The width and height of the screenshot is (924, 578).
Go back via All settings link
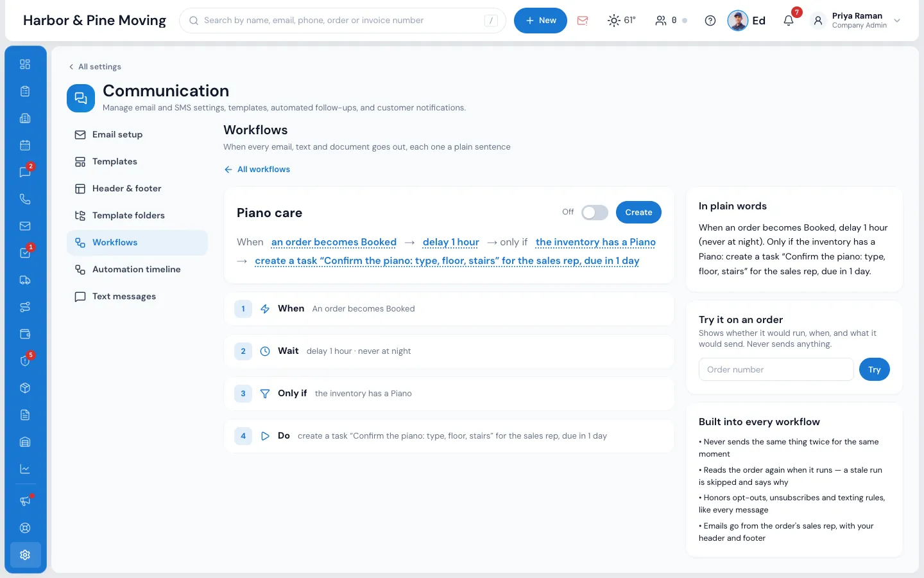click(x=95, y=67)
